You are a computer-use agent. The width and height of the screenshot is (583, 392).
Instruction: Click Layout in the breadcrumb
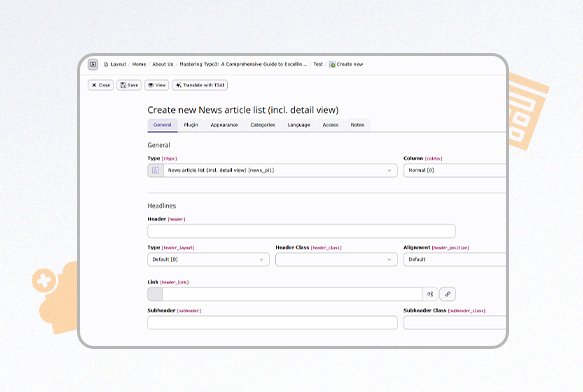coord(118,64)
